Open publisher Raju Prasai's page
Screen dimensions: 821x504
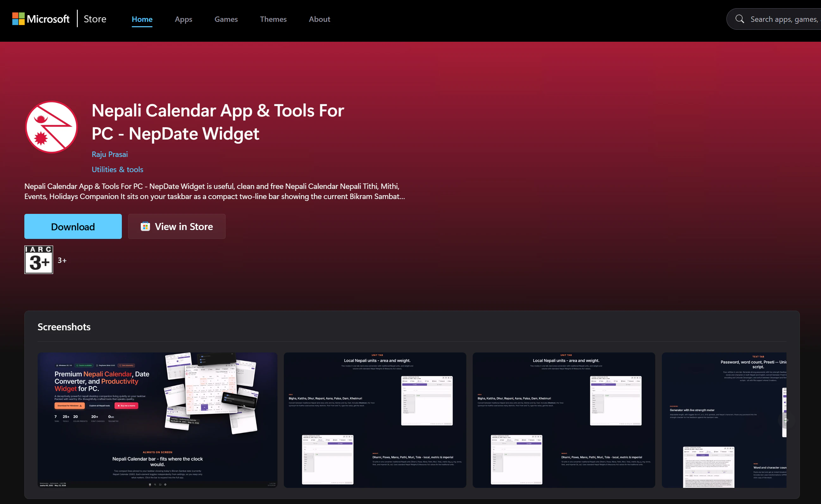110,154
